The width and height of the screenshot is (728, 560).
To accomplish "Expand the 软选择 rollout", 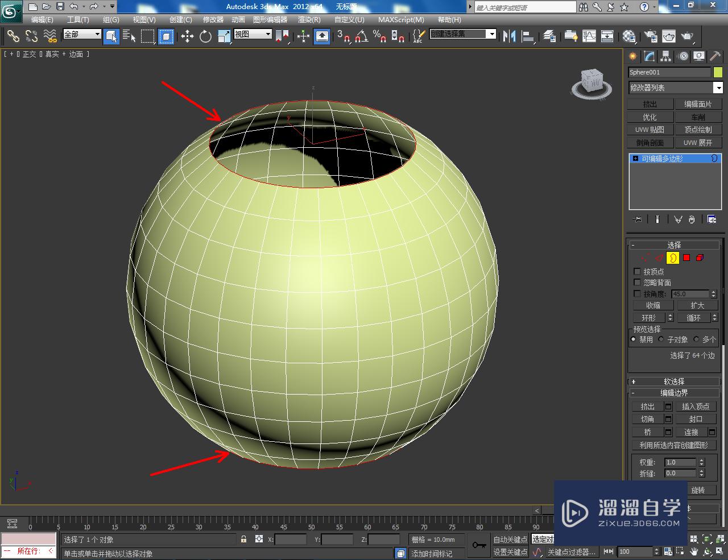I will pos(674,381).
